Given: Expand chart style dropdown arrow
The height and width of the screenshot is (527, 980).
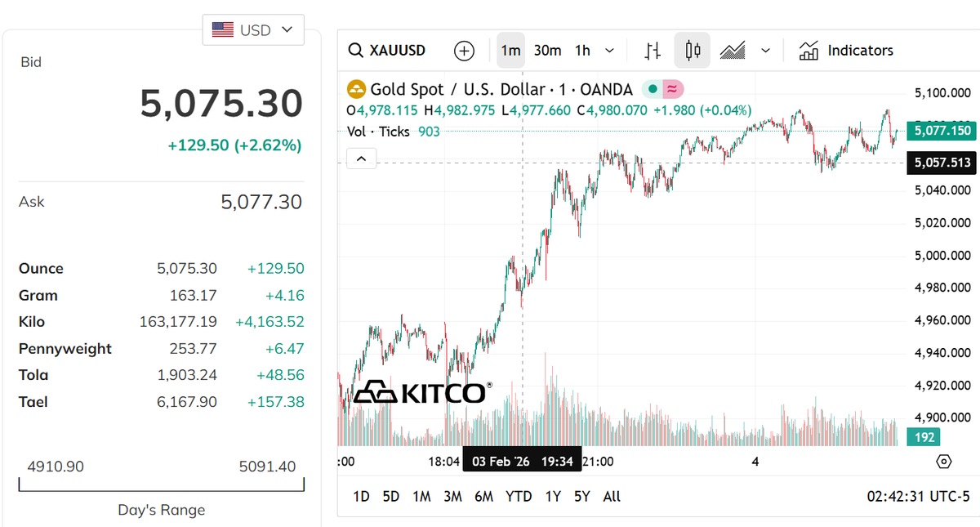Looking at the screenshot, I should 766,51.
